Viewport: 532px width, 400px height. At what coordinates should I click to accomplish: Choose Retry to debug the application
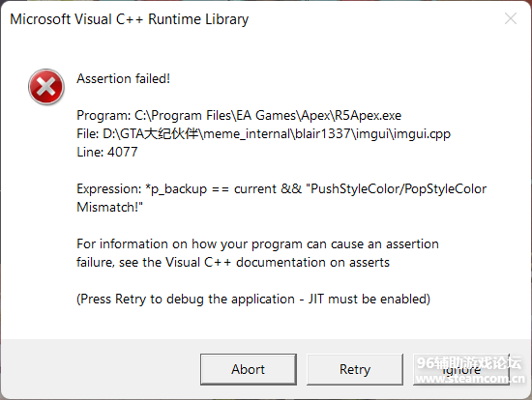[355, 369]
